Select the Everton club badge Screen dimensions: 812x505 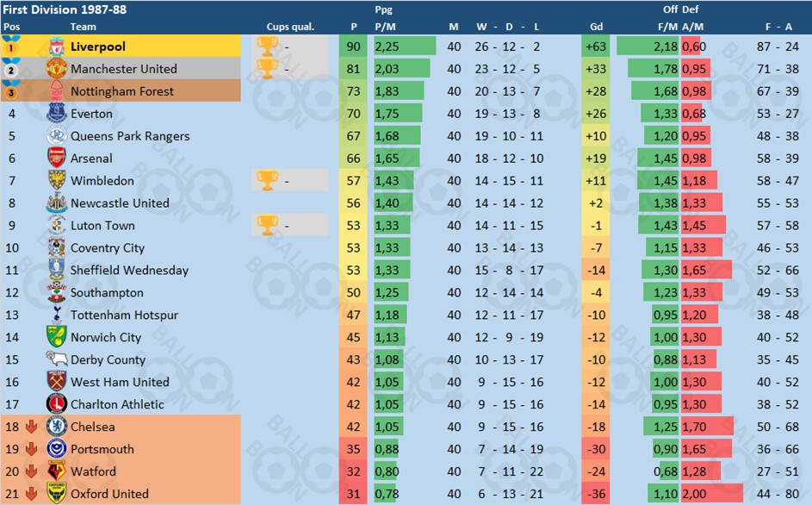(57, 113)
